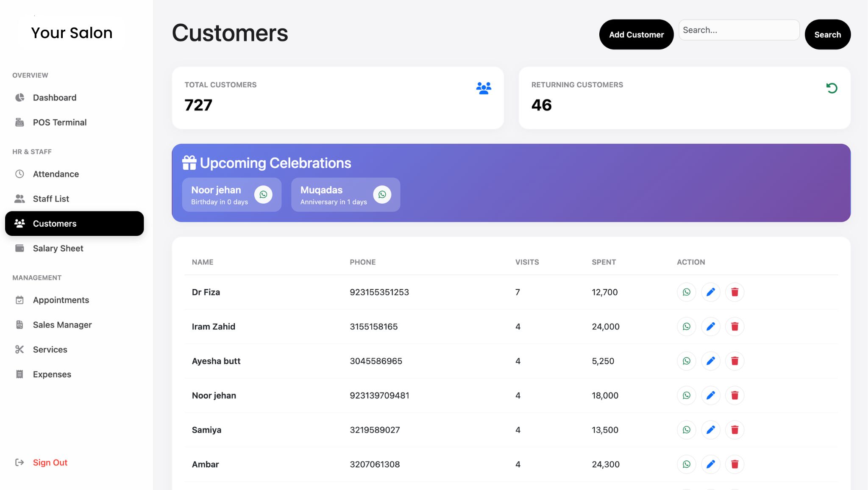868x490 pixels.
Task: Click into the search input field
Action: (739, 30)
